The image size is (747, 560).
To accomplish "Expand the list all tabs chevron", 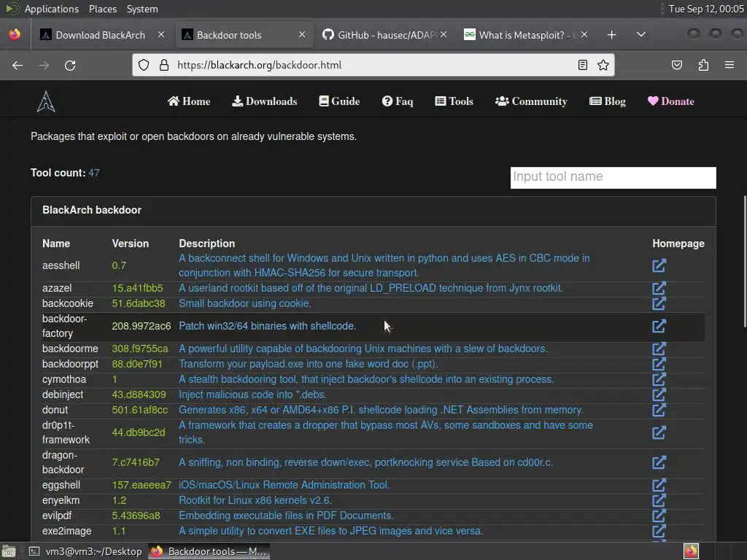I will pos(641,34).
